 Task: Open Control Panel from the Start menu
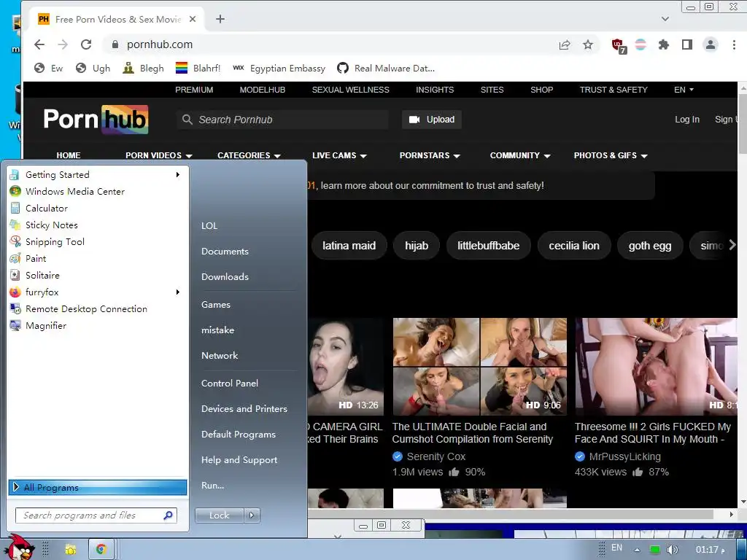click(x=230, y=384)
